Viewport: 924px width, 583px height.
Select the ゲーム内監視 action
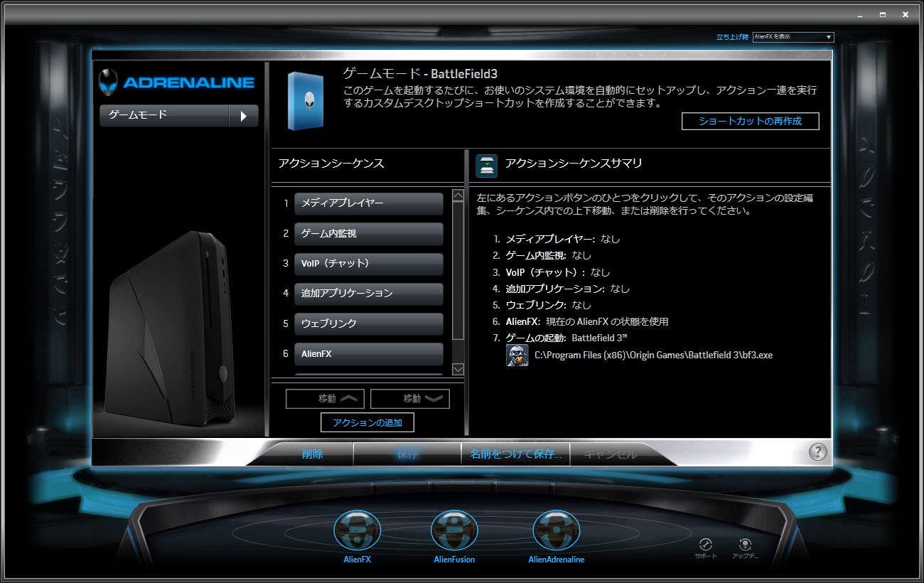[x=369, y=233]
